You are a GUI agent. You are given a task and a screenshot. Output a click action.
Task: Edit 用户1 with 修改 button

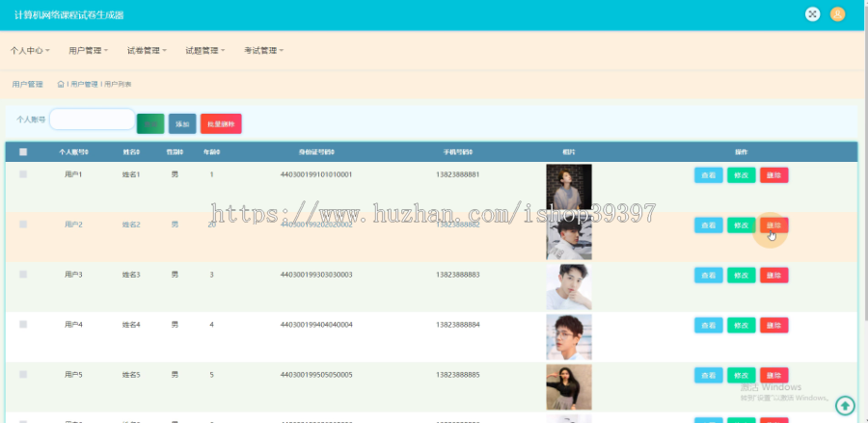click(x=742, y=175)
